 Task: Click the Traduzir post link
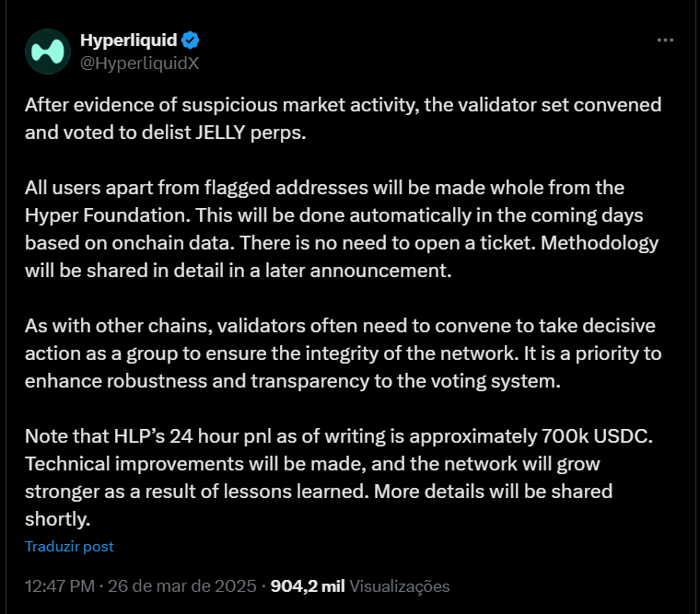pos(69,547)
